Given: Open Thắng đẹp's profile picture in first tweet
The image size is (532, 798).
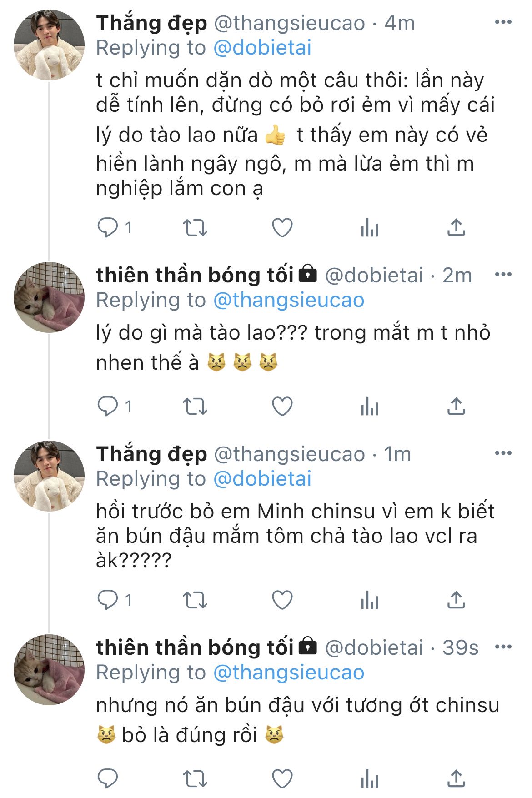Looking at the screenshot, I should pyautogui.click(x=49, y=45).
